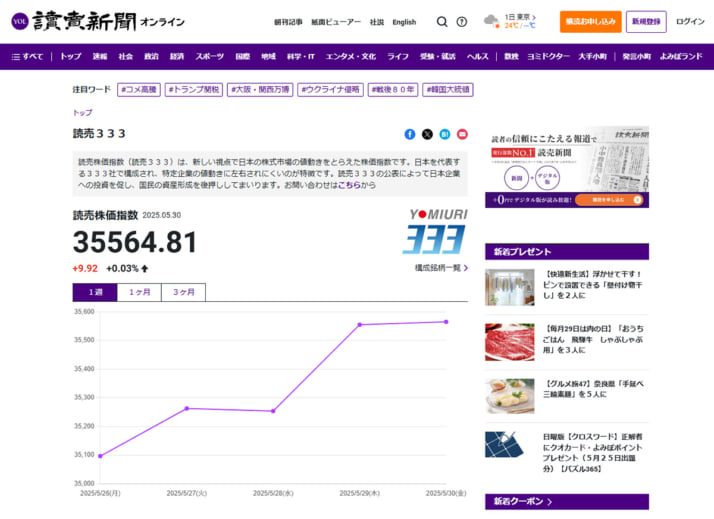Select 科学・IT in navigation bar
The width and height of the screenshot is (714, 519).
301,56
